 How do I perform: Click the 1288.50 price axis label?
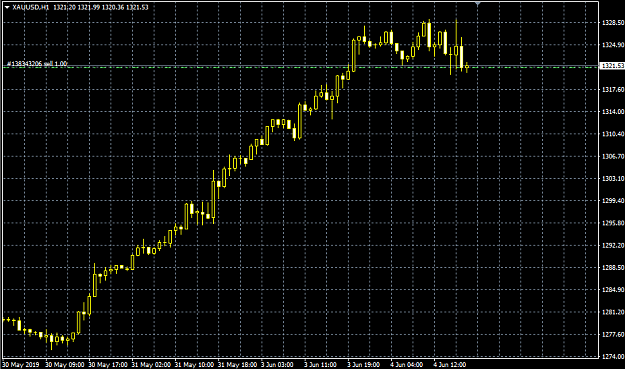click(x=613, y=268)
